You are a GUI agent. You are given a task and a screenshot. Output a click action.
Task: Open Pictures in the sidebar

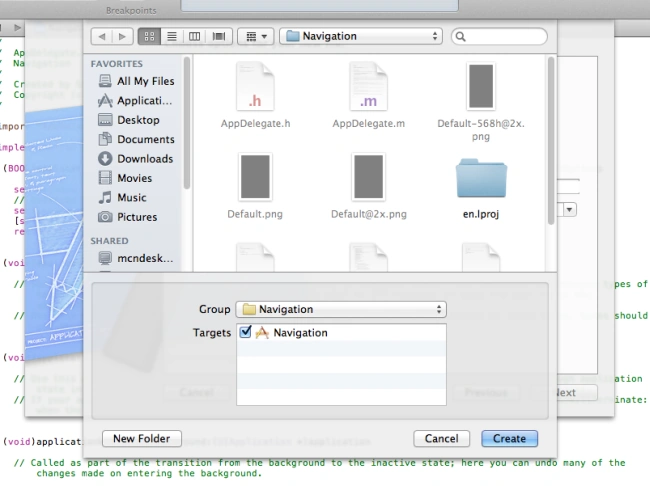click(128, 217)
